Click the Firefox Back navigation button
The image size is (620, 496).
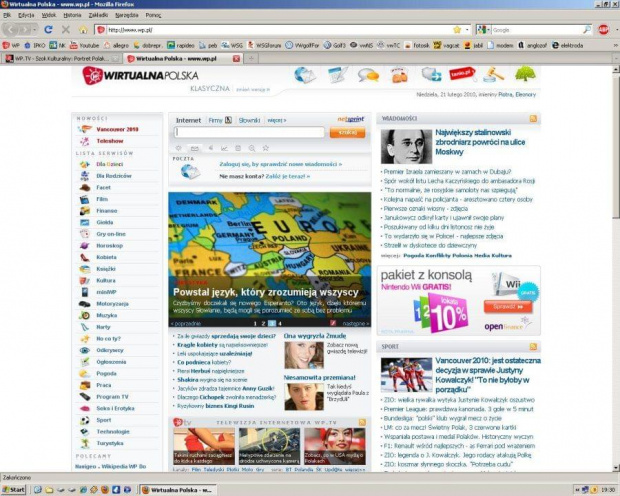[11, 30]
